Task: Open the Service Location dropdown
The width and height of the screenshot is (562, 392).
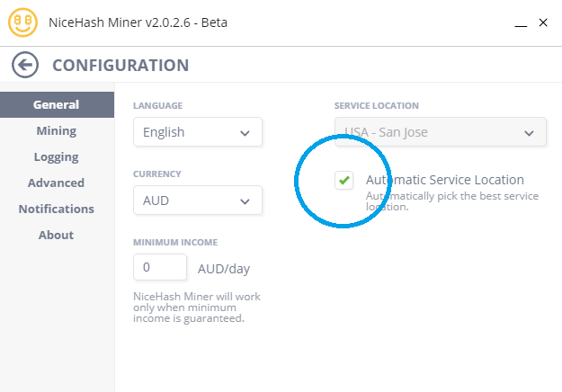Action: 440,132
